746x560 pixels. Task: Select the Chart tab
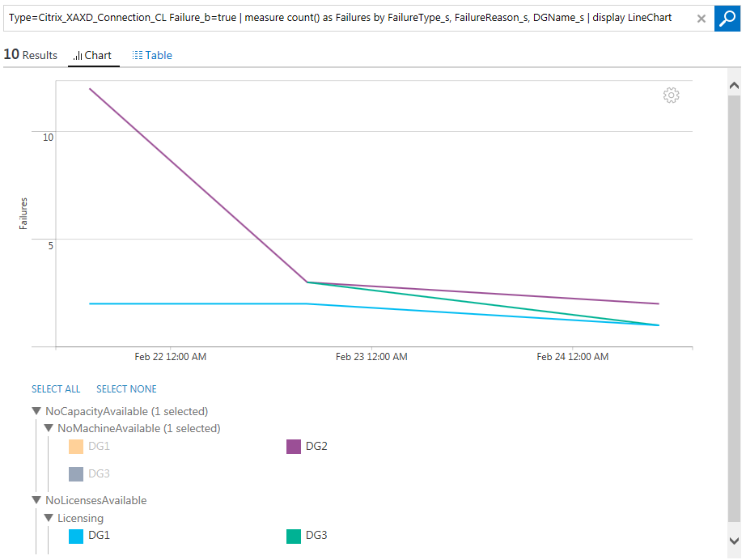[93, 55]
